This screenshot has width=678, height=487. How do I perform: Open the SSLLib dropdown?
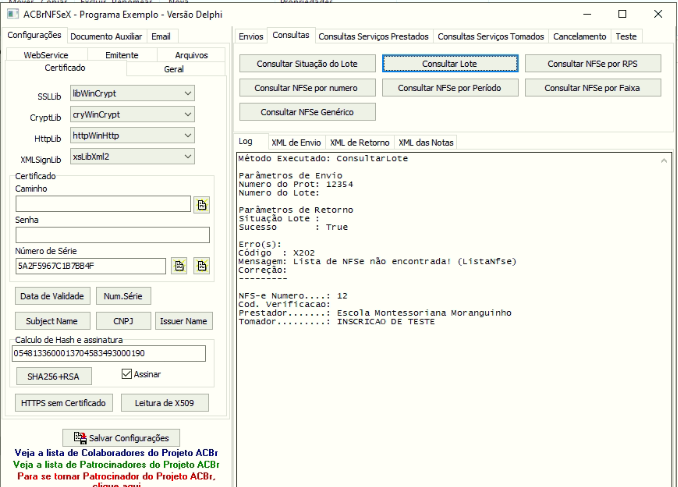(132, 93)
